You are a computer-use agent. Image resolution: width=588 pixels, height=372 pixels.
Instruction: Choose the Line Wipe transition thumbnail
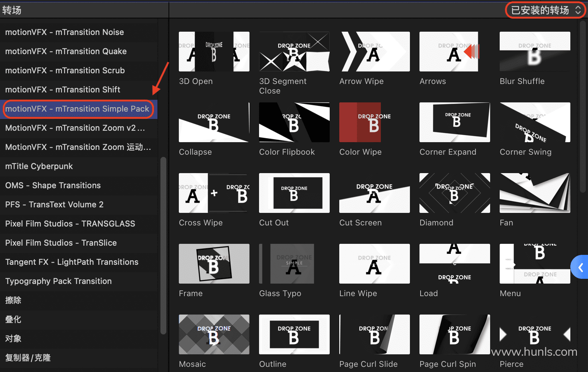pos(375,264)
